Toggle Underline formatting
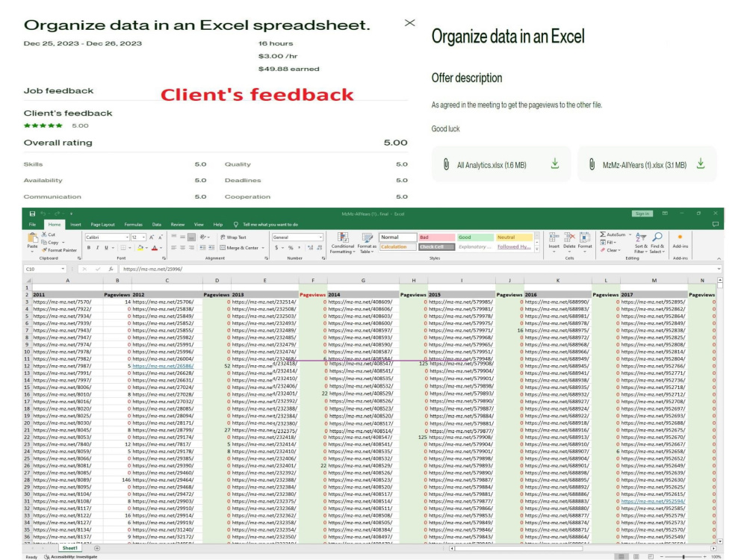Image resolution: width=747 pixels, height=560 pixels. point(106,248)
